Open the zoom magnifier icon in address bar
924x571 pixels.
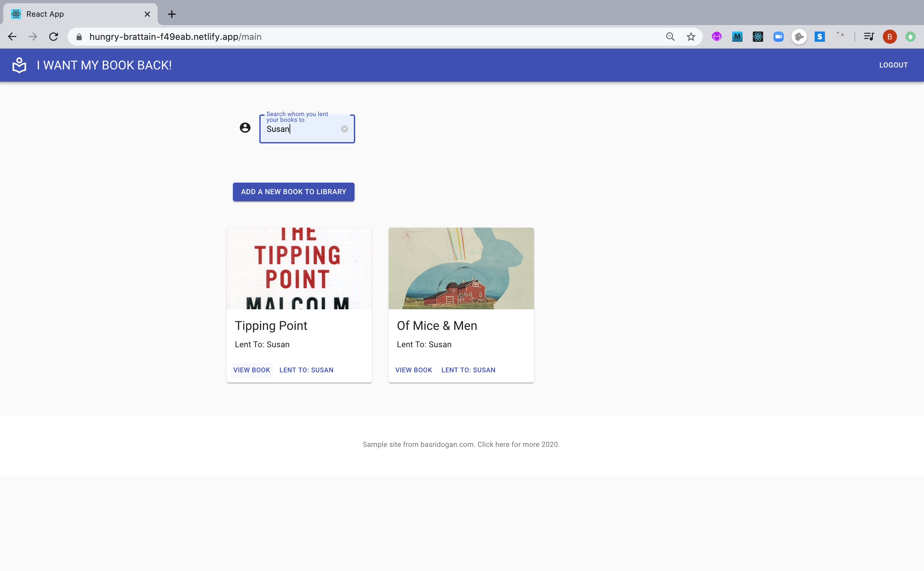670,37
